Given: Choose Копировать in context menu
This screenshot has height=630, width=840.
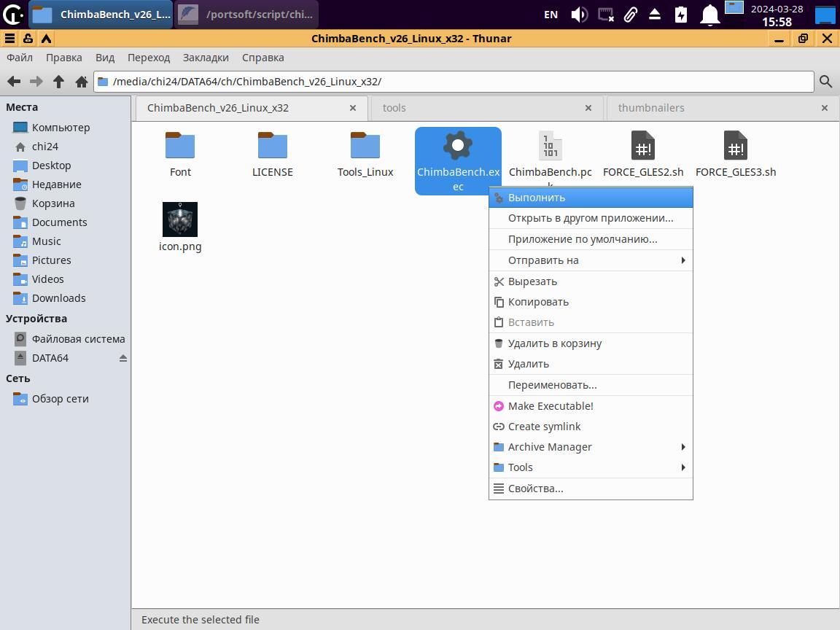Looking at the screenshot, I should tap(591, 302).
